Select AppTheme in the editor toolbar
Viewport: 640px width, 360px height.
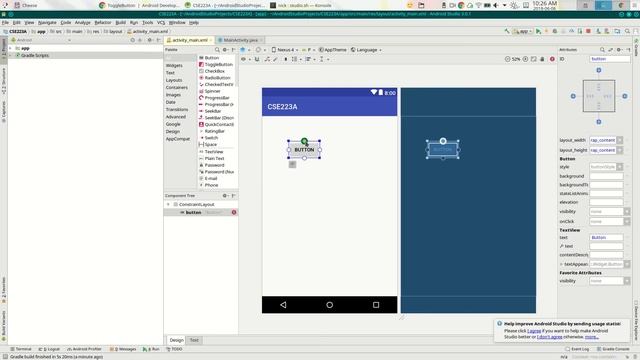point(333,50)
